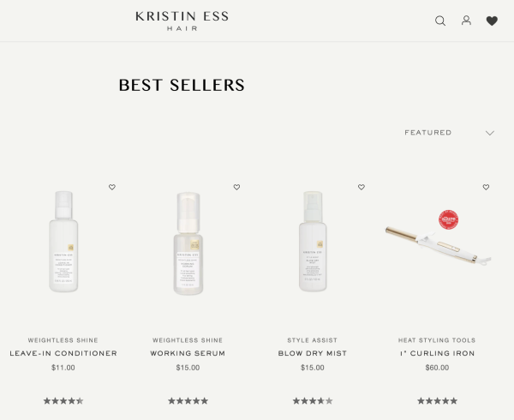Open the account profile icon
The height and width of the screenshot is (420, 514).
[466, 21]
